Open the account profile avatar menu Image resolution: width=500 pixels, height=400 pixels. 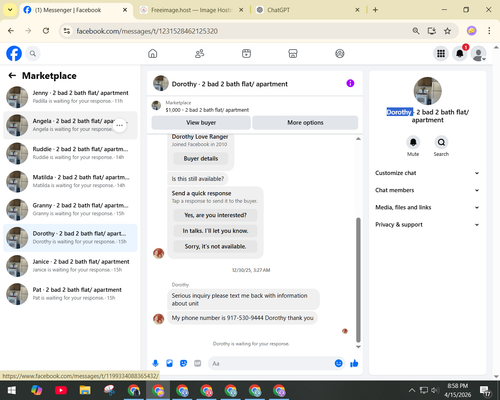(478, 53)
